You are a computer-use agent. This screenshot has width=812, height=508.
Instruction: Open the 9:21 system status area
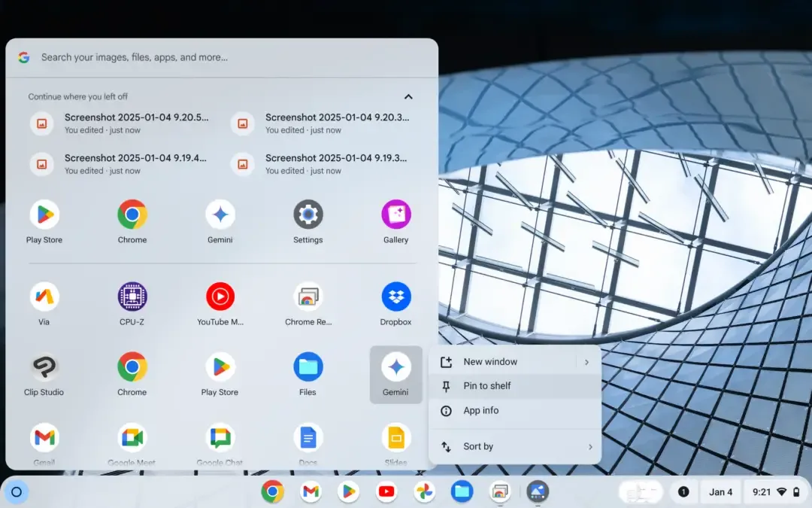tap(776, 492)
